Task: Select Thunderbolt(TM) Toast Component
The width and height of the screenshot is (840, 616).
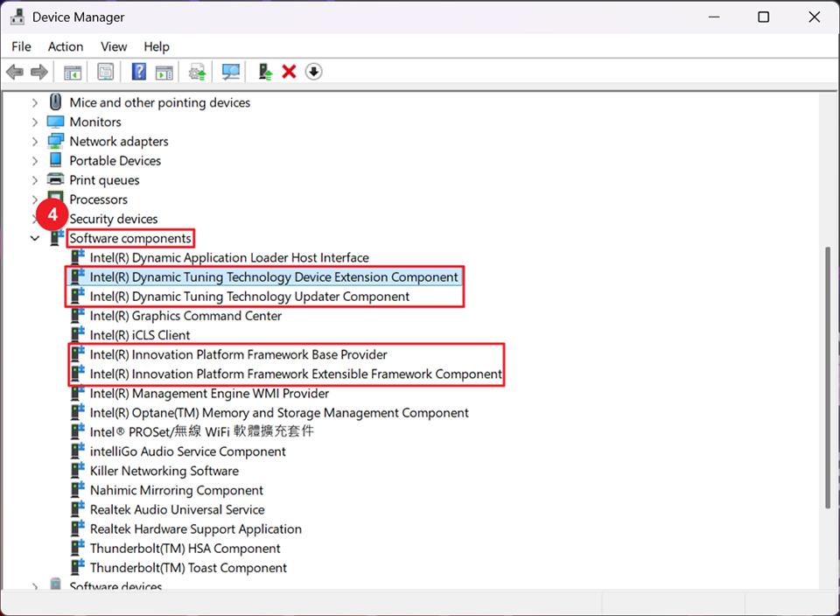Action: [189, 567]
